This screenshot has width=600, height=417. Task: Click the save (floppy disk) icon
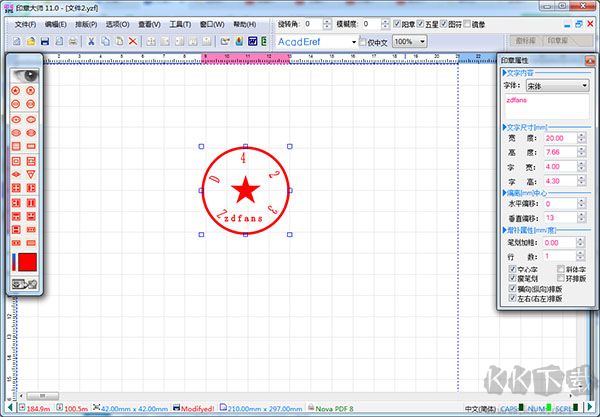[46, 41]
